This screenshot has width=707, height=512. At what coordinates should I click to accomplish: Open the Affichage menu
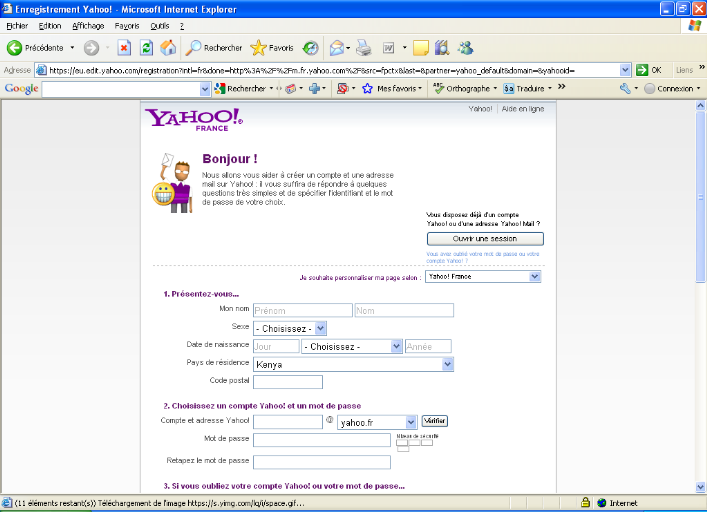pos(88,26)
